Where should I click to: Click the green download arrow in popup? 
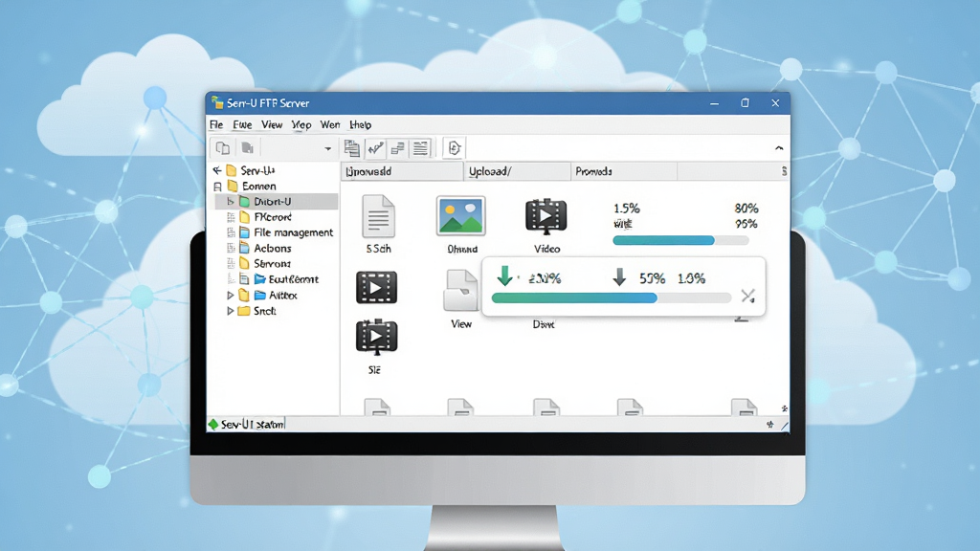click(x=505, y=275)
